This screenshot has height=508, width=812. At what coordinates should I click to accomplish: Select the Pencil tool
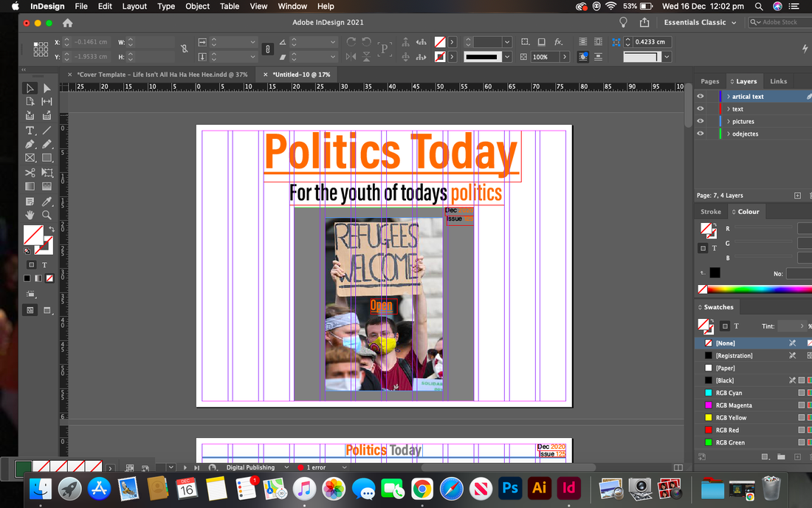tap(47, 145)
